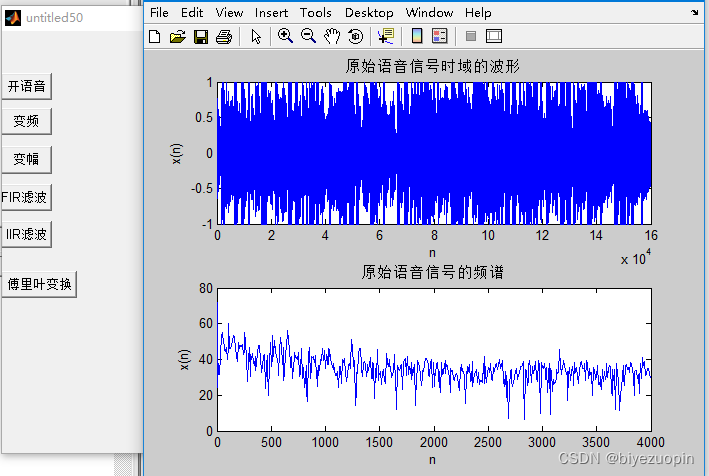Click the Hide Plot Tools icon

click(x=471, y=36)
